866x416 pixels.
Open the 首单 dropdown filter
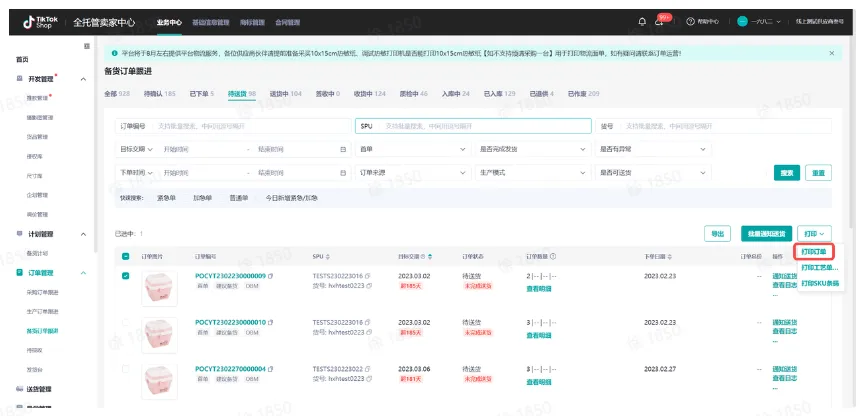click(x=413, y=149)
